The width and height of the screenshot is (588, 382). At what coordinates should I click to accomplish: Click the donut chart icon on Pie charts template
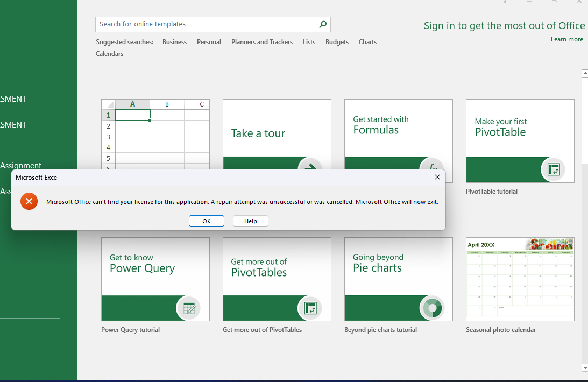432,308
